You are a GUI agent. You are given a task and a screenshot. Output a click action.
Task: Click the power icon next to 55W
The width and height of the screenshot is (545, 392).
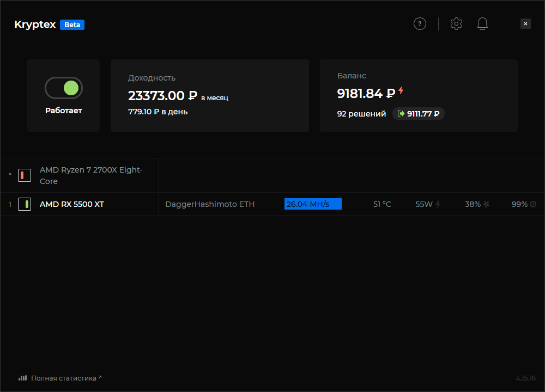[438, 204]
